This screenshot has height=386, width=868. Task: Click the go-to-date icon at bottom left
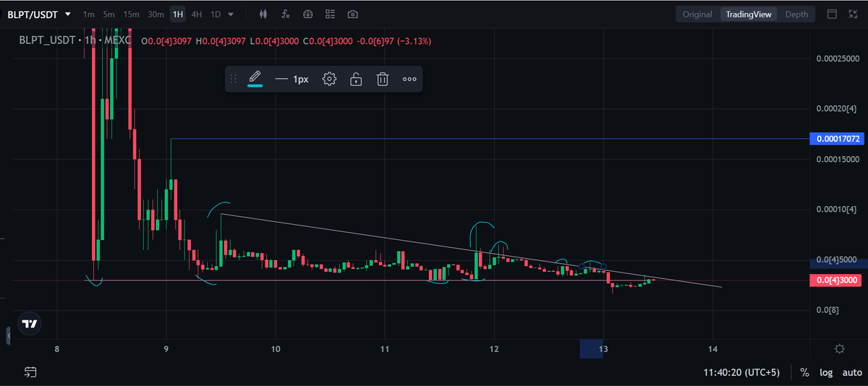point(30,372)
